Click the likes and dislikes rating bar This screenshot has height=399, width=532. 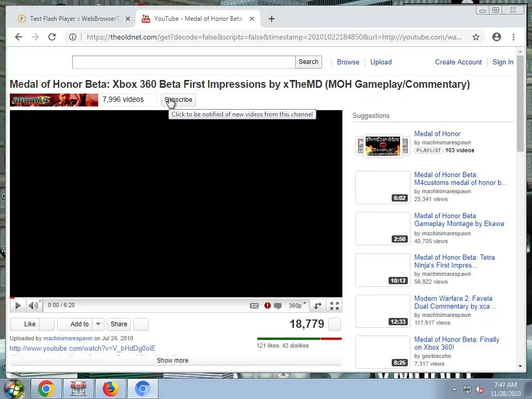pos(299,339)
